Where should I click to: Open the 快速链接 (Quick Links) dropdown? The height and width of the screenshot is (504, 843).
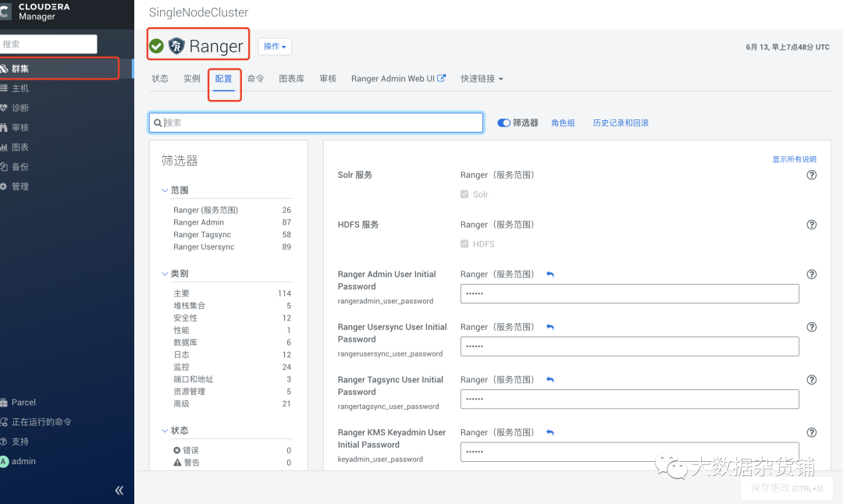482,79
